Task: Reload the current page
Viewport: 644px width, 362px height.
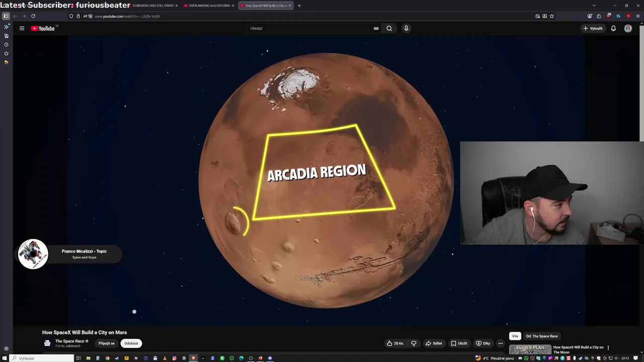Action: click(33, 16)
